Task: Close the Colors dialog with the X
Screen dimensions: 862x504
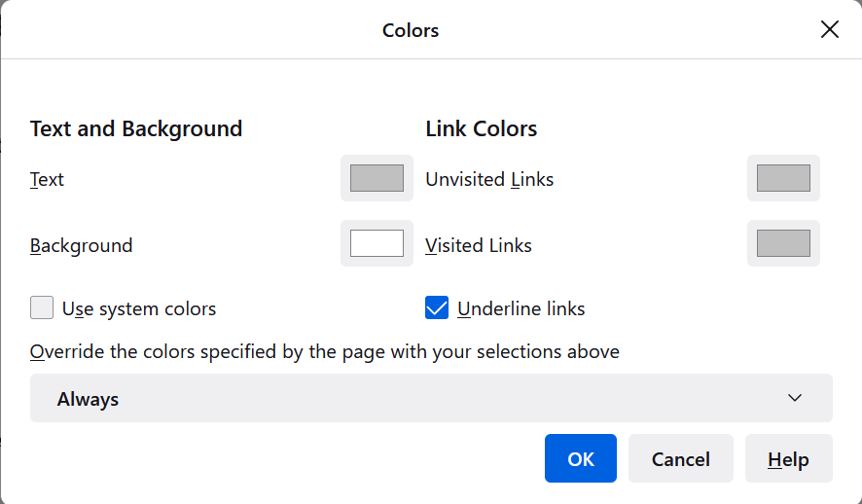Action: (x=829, y=30)
